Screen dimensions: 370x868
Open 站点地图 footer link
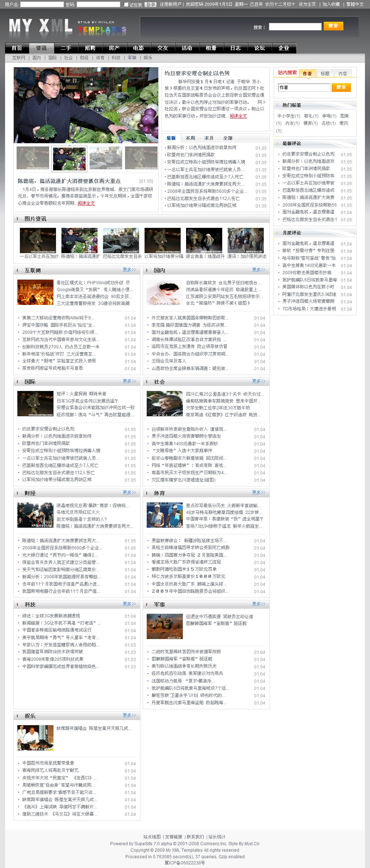pos(152,837)
